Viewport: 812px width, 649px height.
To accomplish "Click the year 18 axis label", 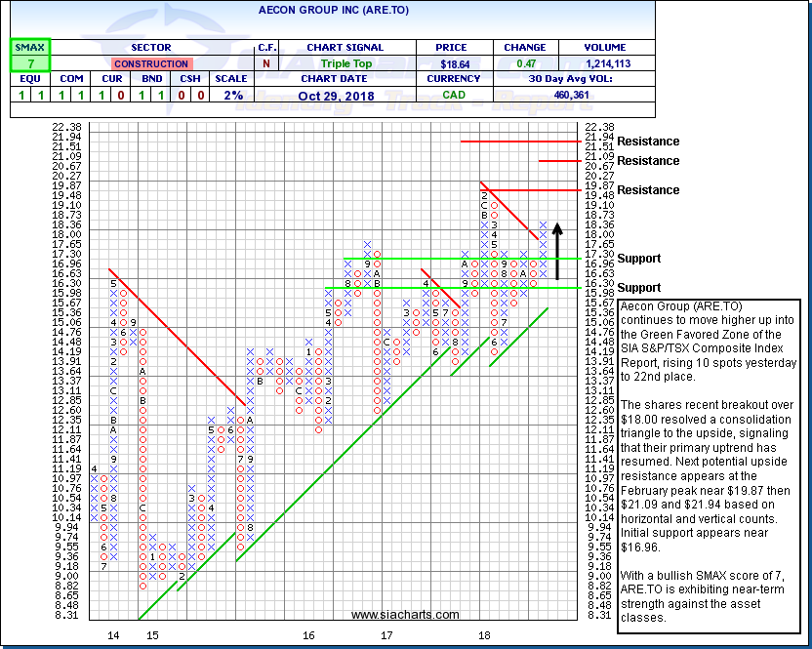I will click(484, 634).
